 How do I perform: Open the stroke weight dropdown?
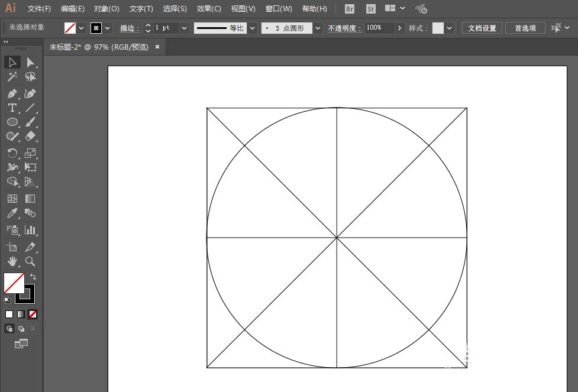click(x=185, y=28)
